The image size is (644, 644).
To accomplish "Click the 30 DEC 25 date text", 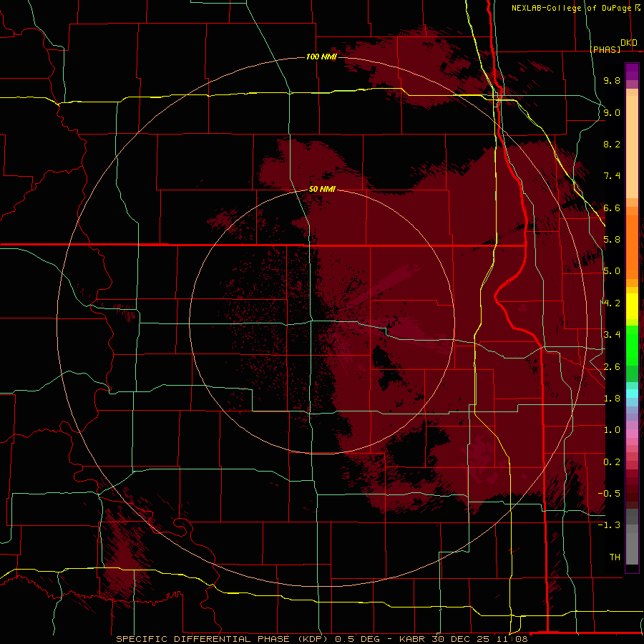I will click(461, 639).
